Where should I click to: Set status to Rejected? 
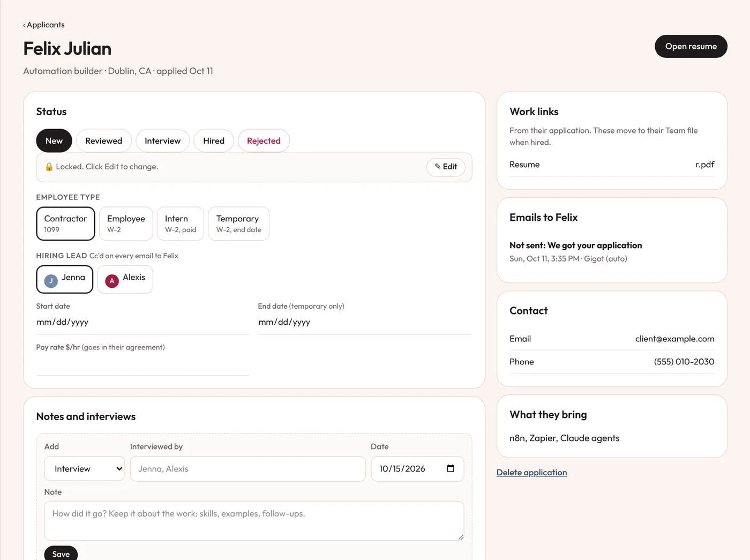(264, 141)
